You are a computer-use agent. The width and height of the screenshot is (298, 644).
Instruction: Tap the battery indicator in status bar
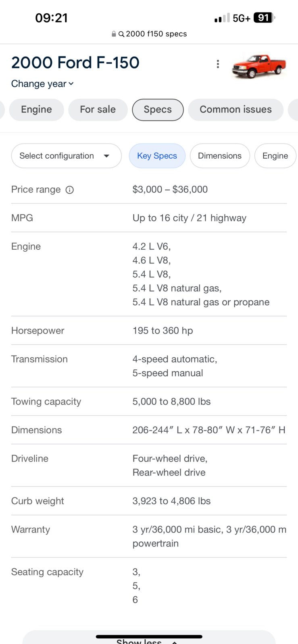pyautogui.click(x=264, y=18)
